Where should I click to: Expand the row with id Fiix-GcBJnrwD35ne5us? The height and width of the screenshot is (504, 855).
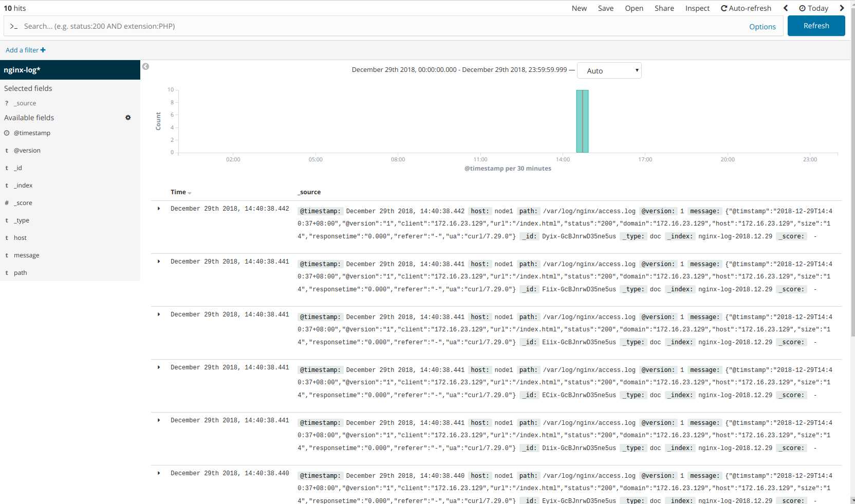pos(159,262)
